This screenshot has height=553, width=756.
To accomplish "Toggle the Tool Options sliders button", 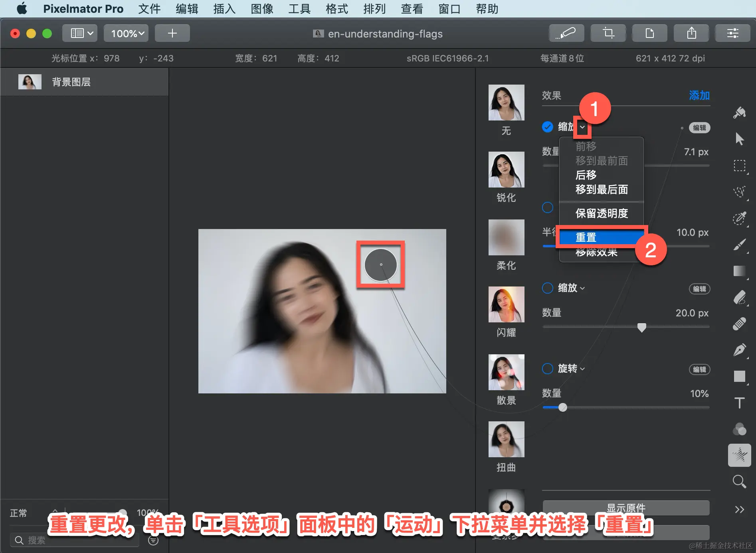I will coord(733,33).
